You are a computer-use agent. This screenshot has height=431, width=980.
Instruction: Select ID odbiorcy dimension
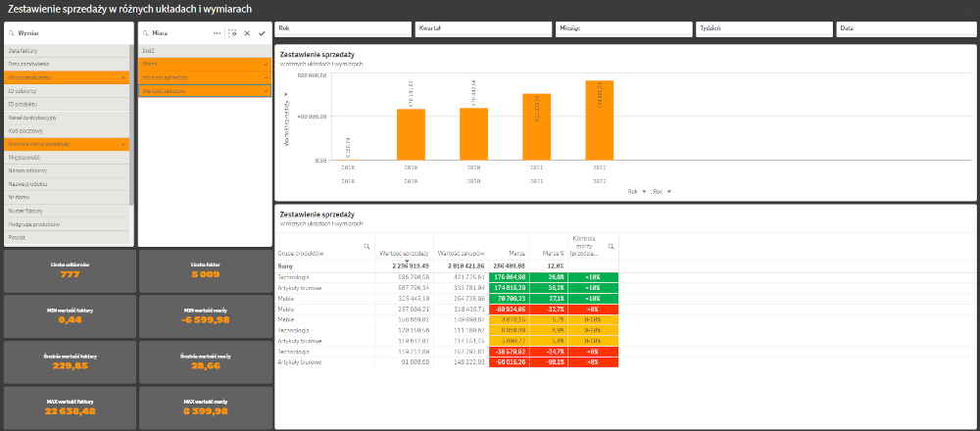67,91
